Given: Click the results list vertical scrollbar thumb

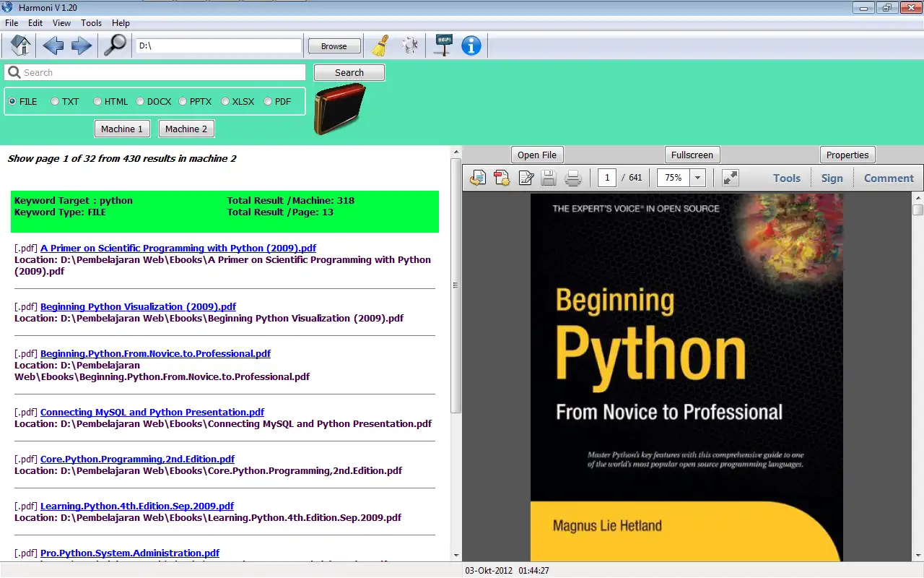Looking at the screenshot, I should click(x=456, y=285).
